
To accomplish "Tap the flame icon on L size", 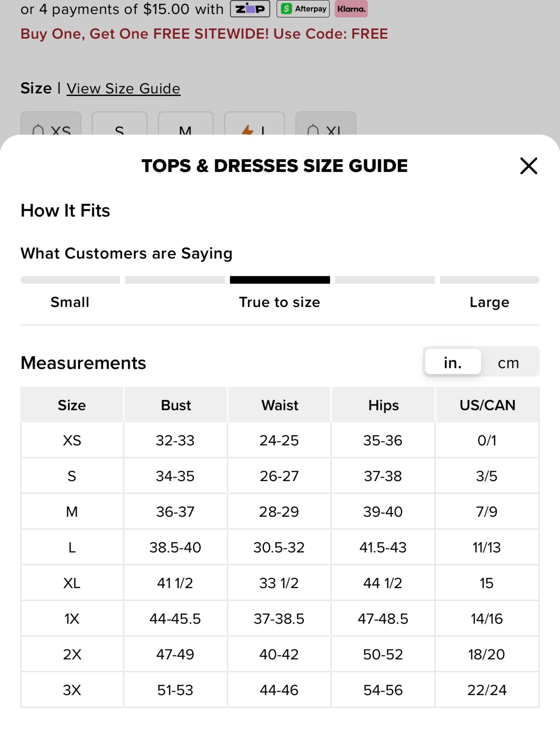I will click(247, 130).
